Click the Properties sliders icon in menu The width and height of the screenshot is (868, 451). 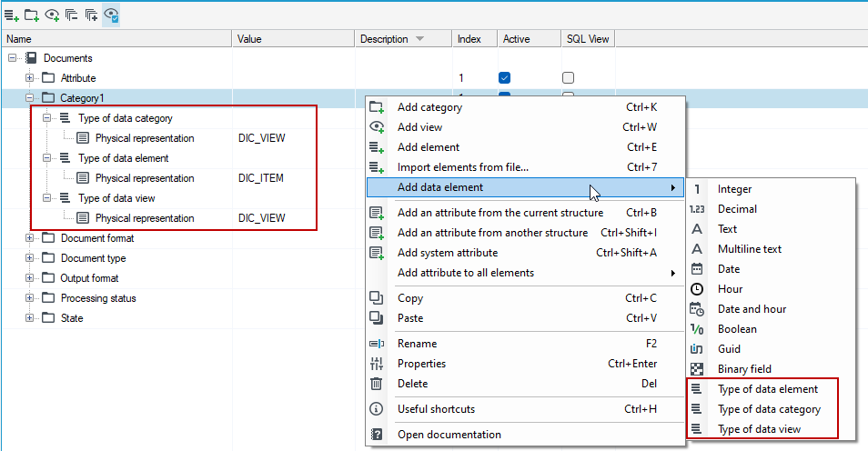[x=376, y=364]
